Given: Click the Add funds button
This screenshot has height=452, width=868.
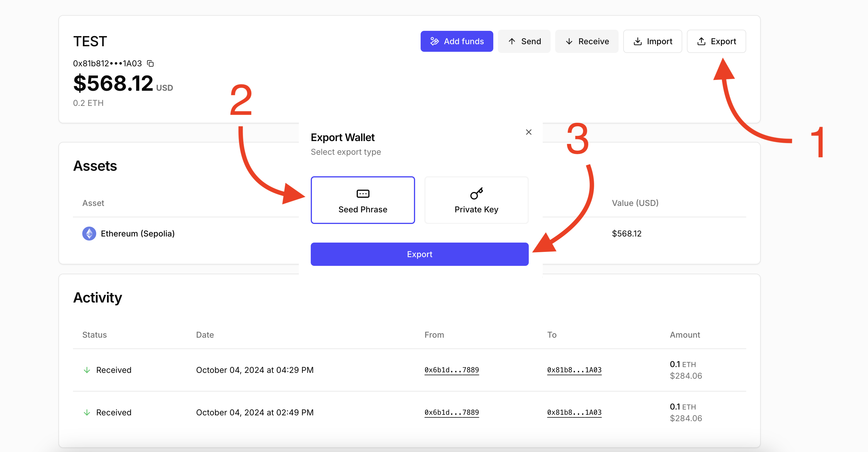Looking at the screenshot, I should click(457, 41).
